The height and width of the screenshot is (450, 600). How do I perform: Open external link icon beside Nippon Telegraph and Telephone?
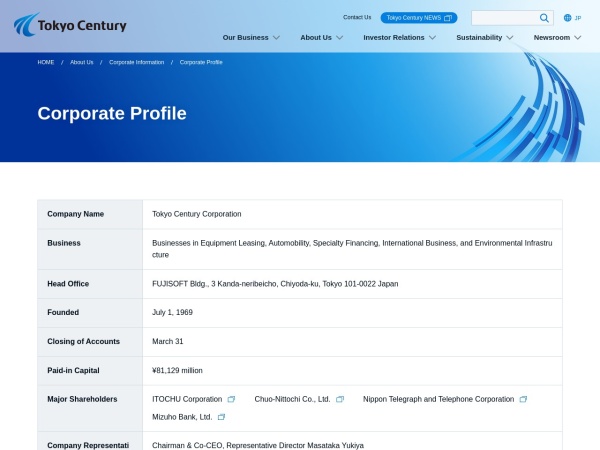(523, 399)
